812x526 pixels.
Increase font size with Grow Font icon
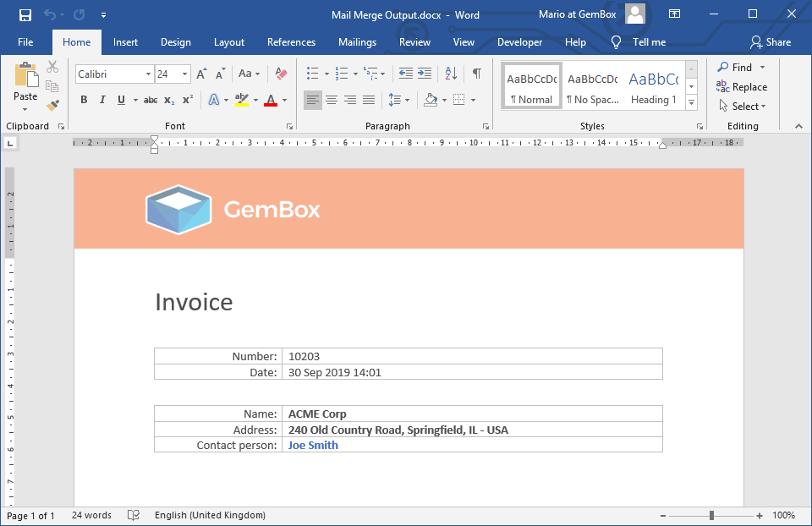point(201,74)
